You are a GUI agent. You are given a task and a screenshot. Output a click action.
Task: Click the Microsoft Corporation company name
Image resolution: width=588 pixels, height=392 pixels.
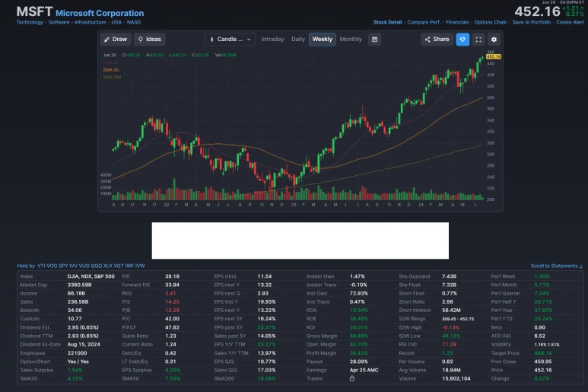click(x=100, y=13)
